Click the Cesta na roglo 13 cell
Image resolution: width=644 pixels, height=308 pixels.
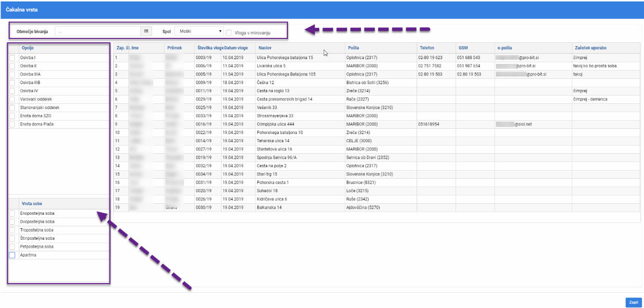(300, 91)
